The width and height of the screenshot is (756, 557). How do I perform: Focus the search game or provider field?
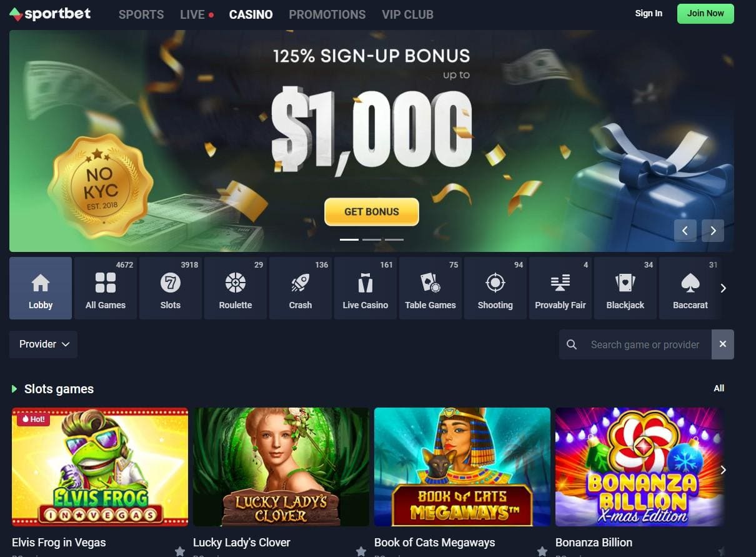pyautogui.click(x=645, y=344)
